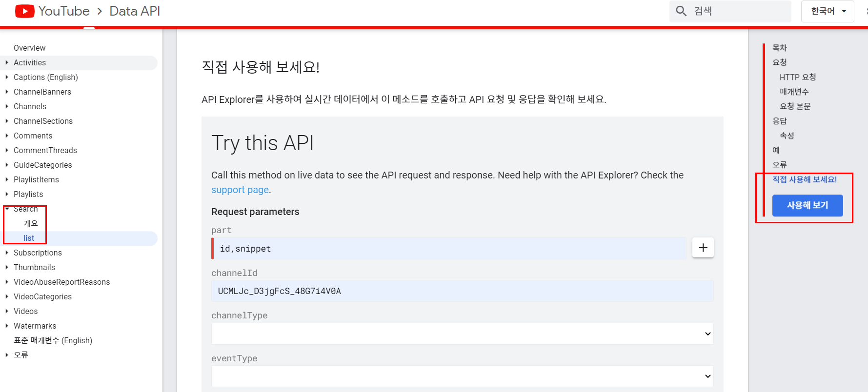Expand the Playlists section
The width and height of the screenshot is (868, 392).
[x=7, y=194]
